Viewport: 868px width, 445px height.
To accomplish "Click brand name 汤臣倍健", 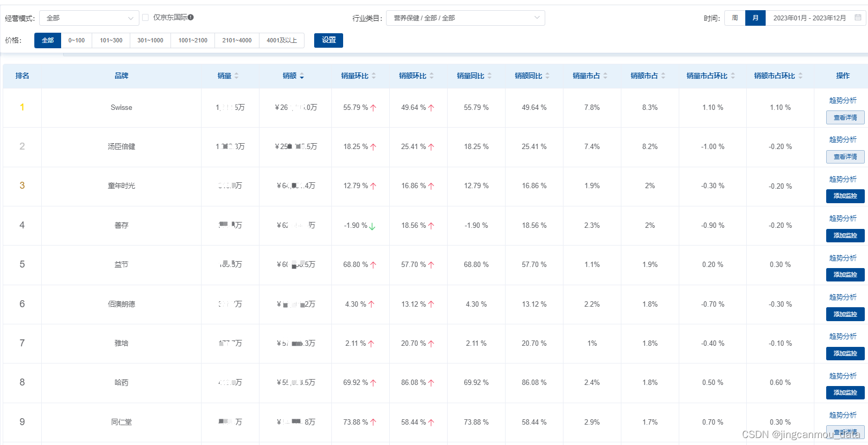I will click(x=121, y=147).
